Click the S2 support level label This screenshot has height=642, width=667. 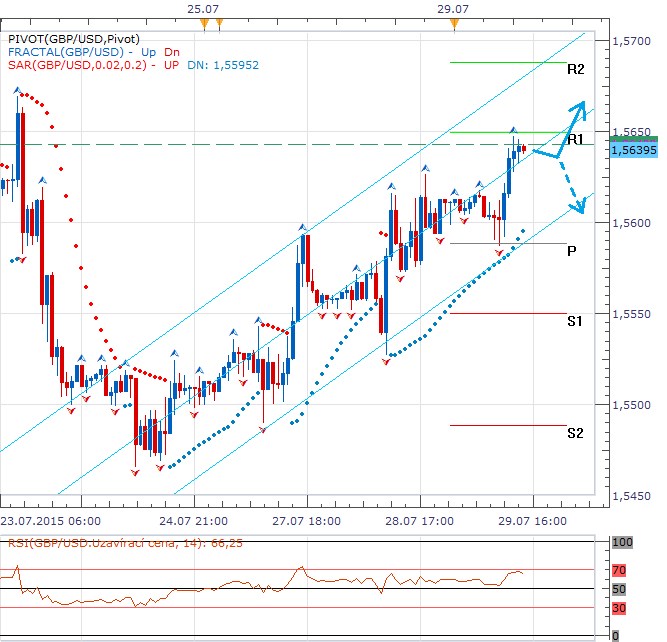(x=575, y=433)
